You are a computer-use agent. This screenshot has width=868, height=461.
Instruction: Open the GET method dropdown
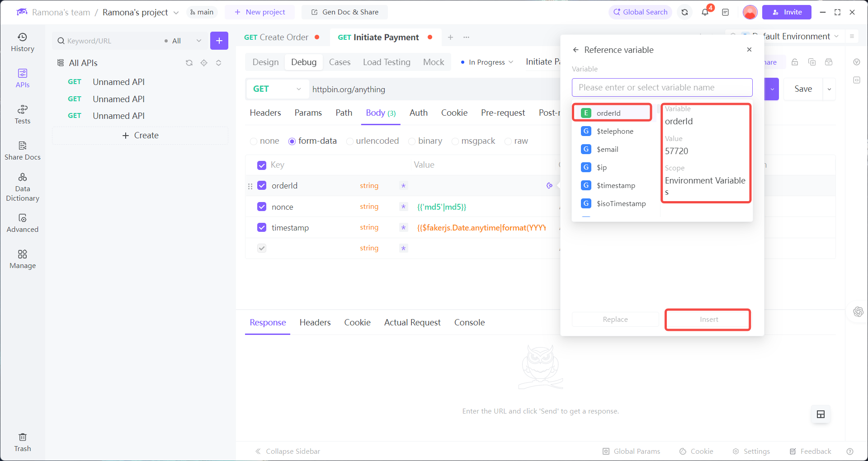[x=277, y=89]
